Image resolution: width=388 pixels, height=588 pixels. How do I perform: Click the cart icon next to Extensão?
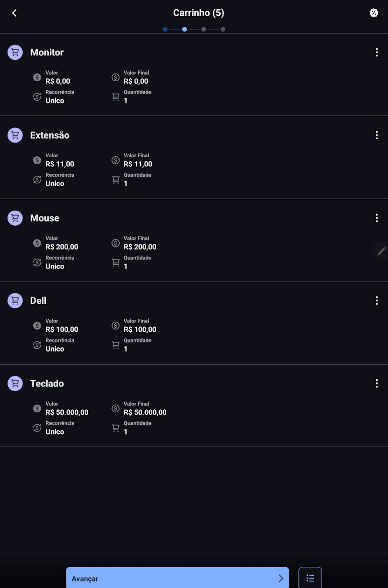click(x=15, y=135)
